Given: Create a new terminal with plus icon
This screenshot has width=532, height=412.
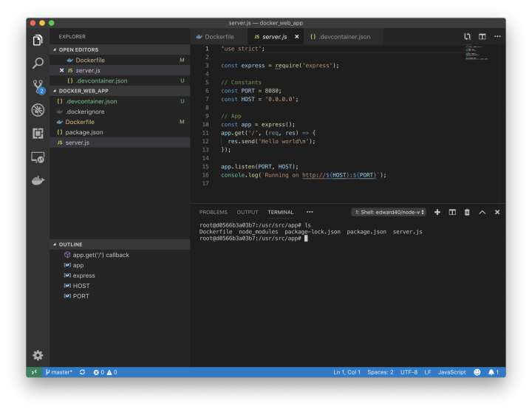Looking at the screenshot, I should pyautogui.click(x=437, y=212).
